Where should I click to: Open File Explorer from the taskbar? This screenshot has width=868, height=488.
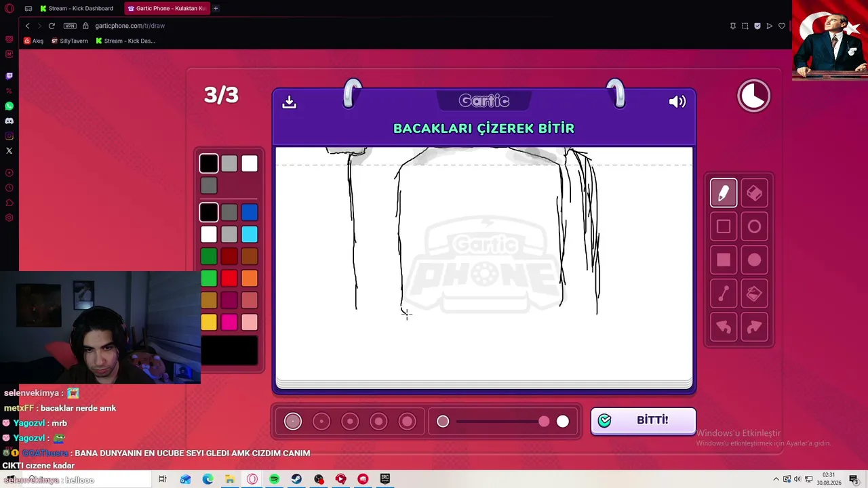pyautogui.click(x=230, y=479)
